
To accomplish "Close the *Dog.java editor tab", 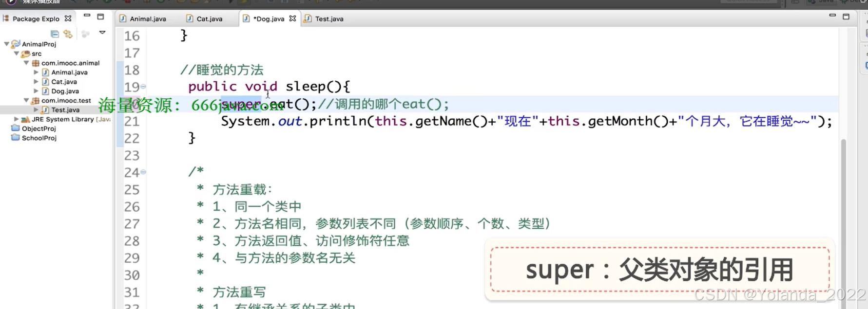I will pyautogui.click(x=292, y=18).
